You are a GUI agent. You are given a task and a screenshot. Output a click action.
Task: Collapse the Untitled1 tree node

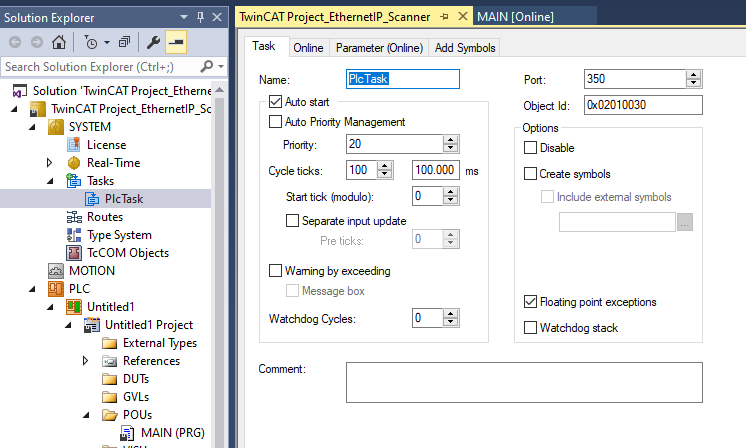pyautogui.click(x=50, y=307)
